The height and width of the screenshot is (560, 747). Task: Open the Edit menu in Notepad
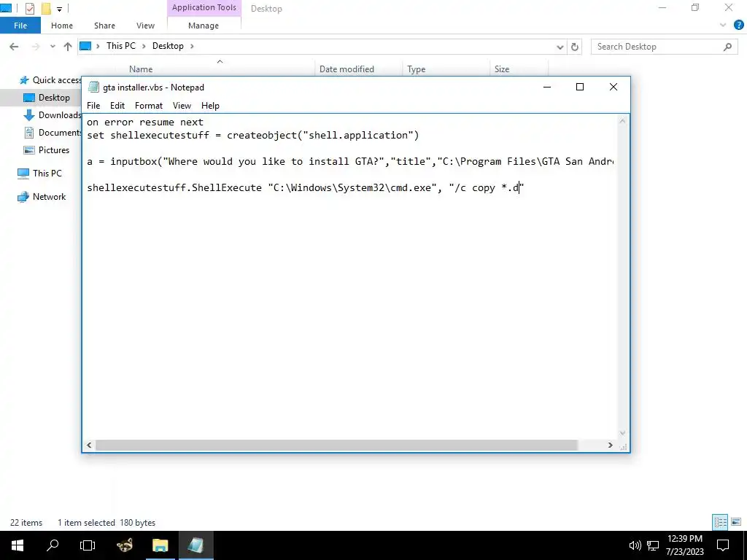pos(117,106)
